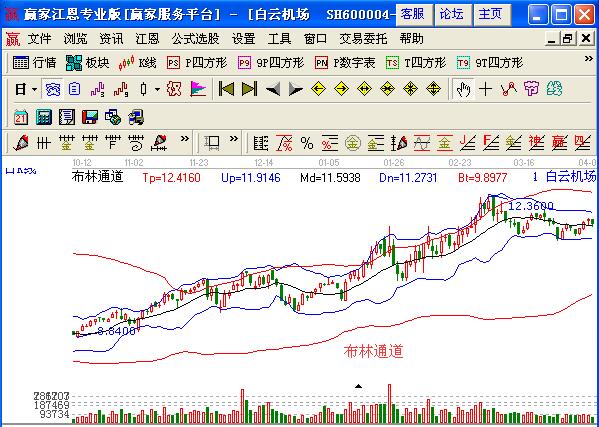Open the candlestick style dropdown arrow

pos(157,90)
